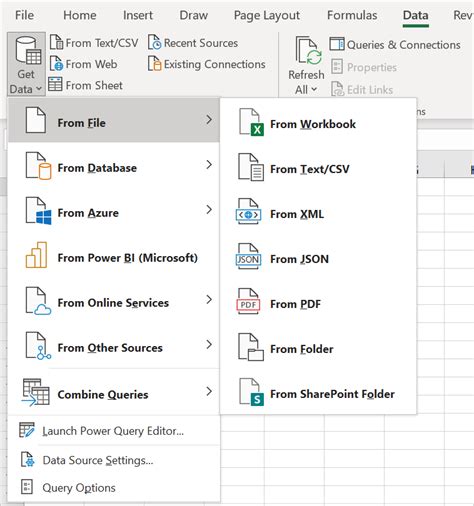
Task: Click the From SharePoint Folder icon
Action: [251, 392]
